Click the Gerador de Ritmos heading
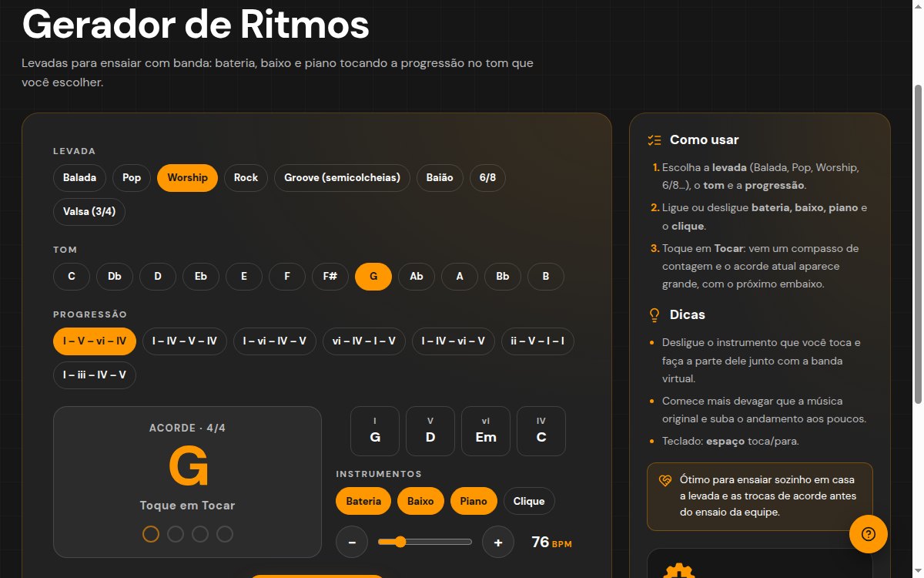924x578 pixels. (196, 25)
